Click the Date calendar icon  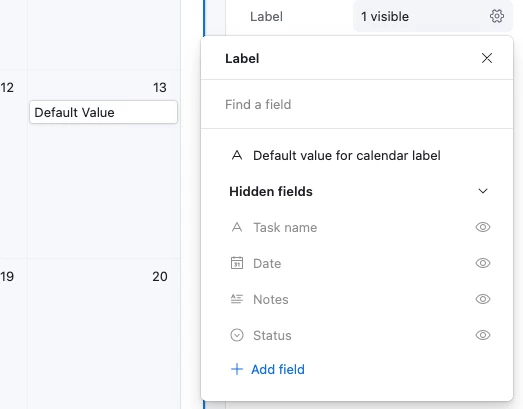coord(237,263)
